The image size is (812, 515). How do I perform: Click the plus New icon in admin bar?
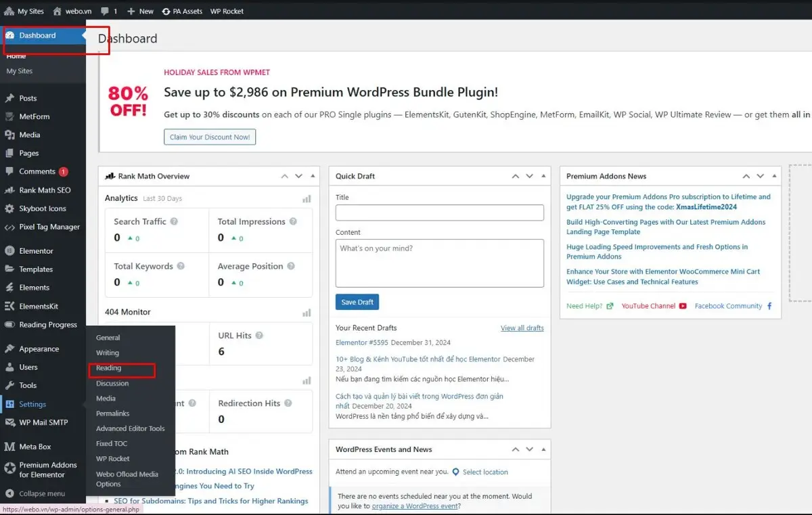(131, 12)
